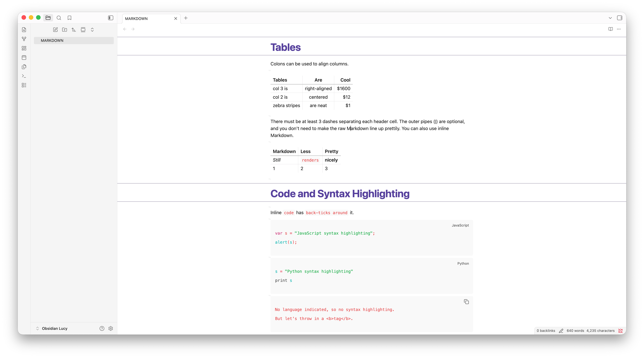
Task: Click the $1600 table cell
Action: tap(344, 88)
